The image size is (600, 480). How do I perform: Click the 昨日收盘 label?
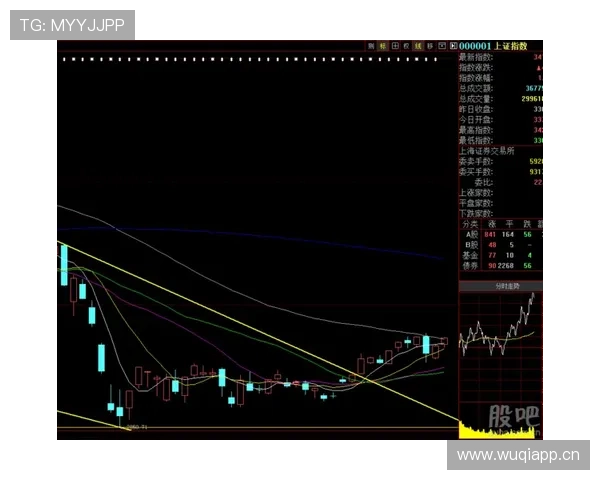(476, 109)
